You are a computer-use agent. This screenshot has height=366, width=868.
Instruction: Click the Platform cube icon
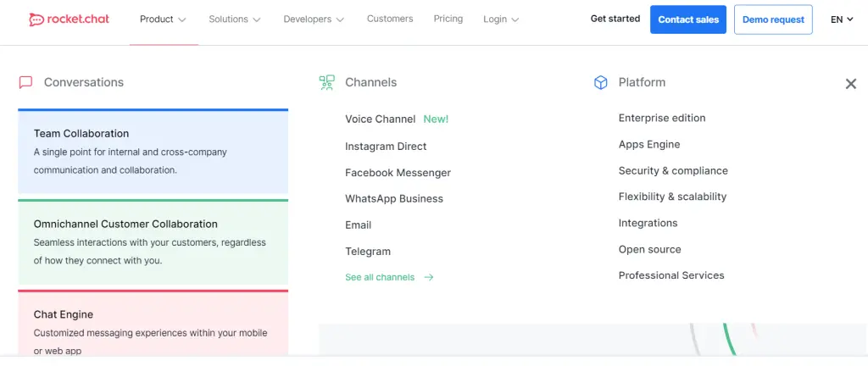coord(600,82)
